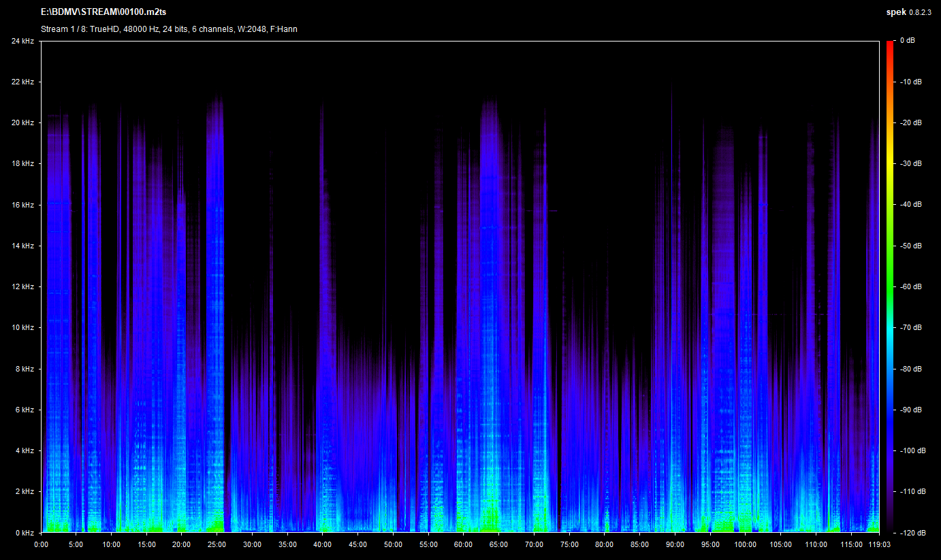The width and height of the screenshot is (941, 560).
Task: Click the green section of the dB color bar
Action: (890, 272)
